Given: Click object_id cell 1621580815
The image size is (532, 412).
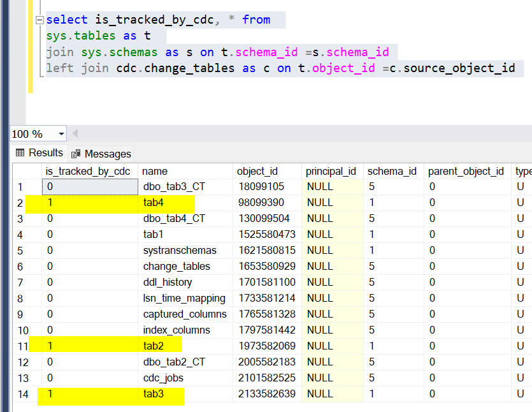Looking at the screenshot, I should click(267, 251).
